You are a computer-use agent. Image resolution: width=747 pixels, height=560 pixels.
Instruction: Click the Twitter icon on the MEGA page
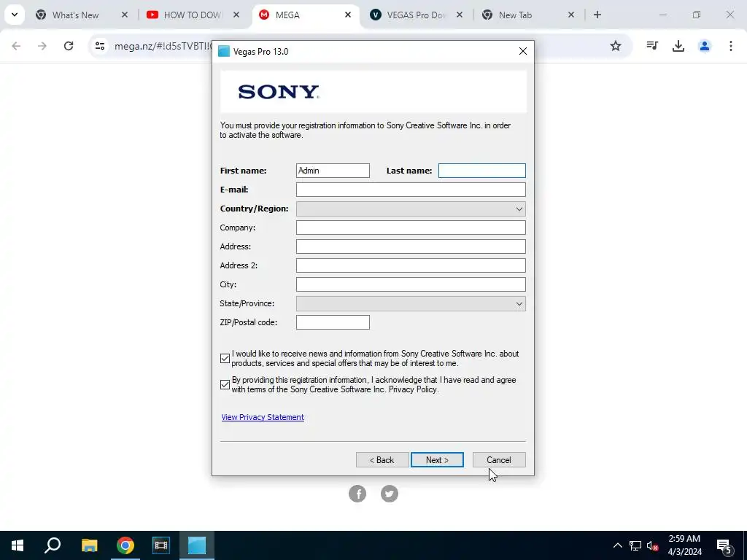point(390,494)
